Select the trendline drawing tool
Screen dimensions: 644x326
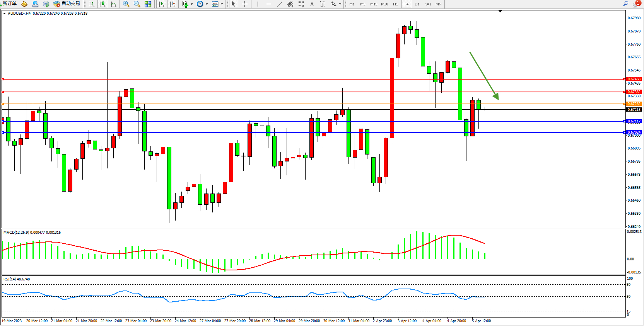tap(280, 4)
